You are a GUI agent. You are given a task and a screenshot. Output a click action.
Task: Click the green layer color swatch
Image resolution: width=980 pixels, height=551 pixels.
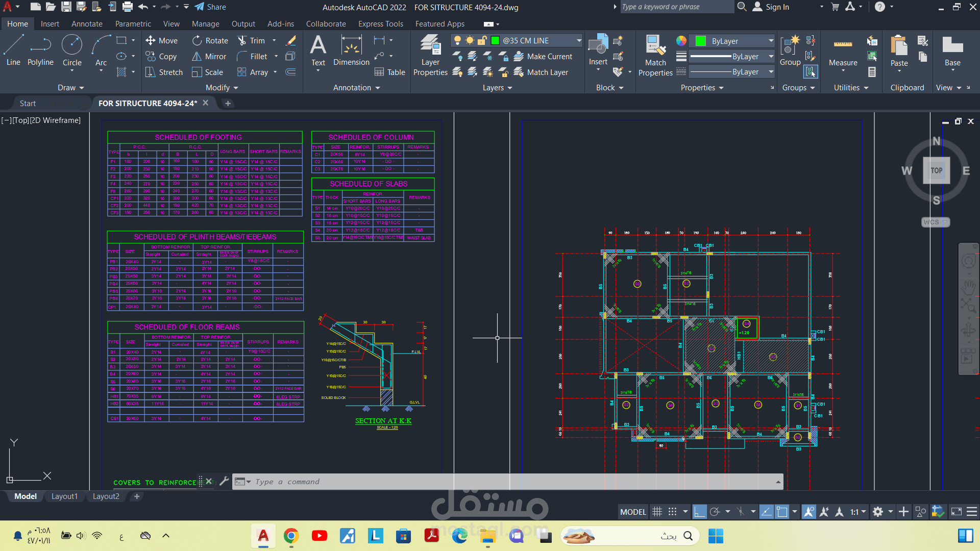(495, 41)
